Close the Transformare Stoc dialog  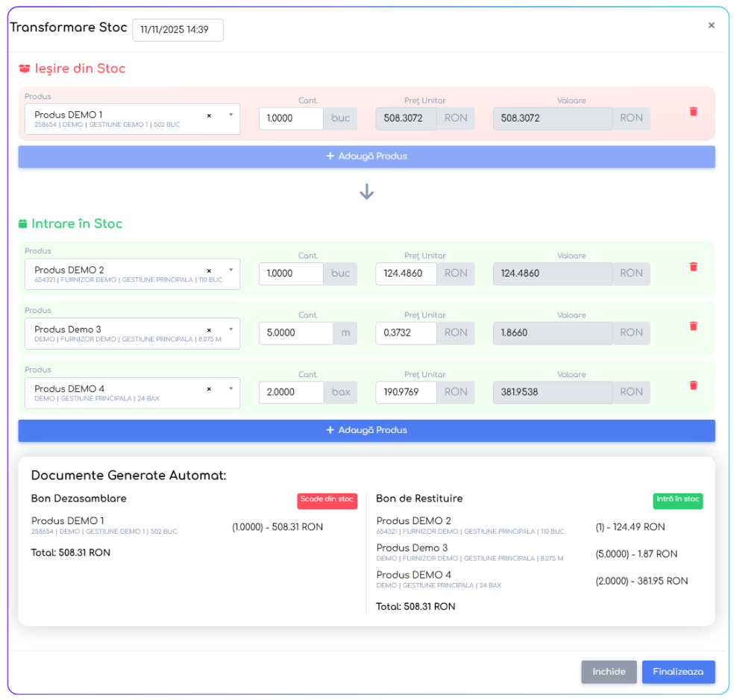[x=711, y=25]
